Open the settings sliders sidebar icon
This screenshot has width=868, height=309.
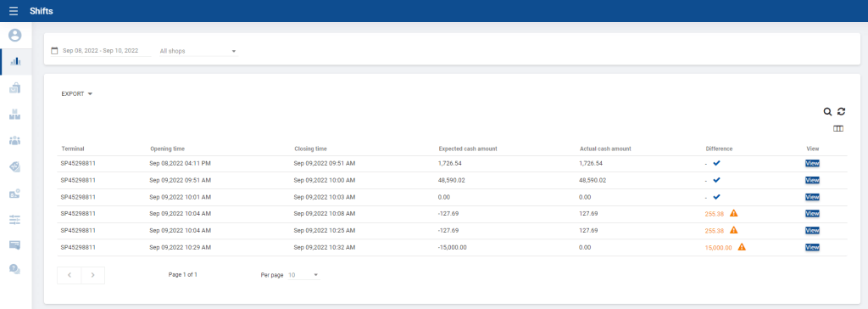coord(15,220)
